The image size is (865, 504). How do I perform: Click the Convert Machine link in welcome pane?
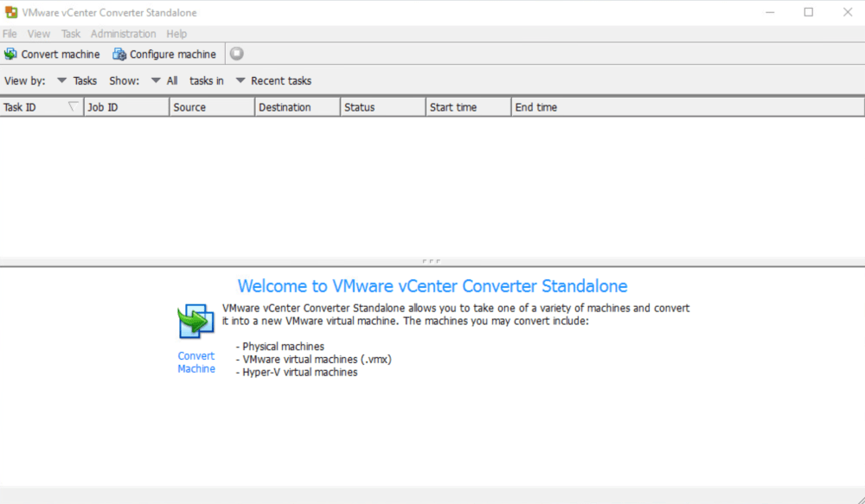pyautogui.click(x=195, y=362)
